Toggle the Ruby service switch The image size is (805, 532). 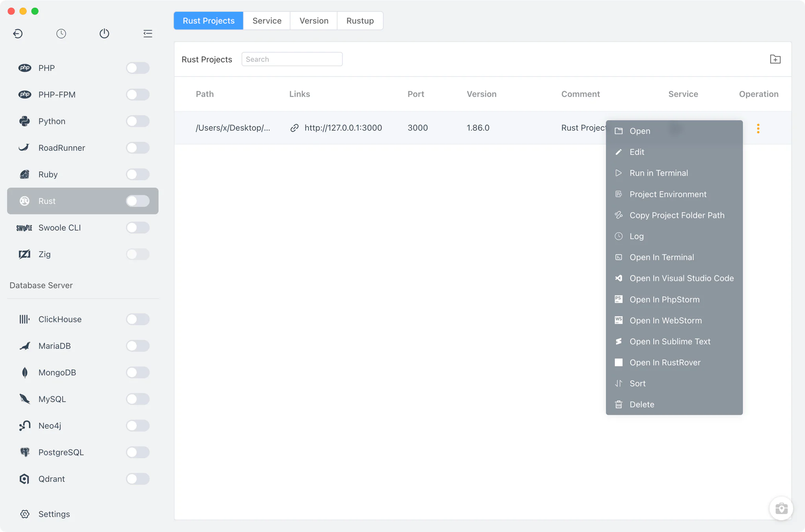coord(138,174)
